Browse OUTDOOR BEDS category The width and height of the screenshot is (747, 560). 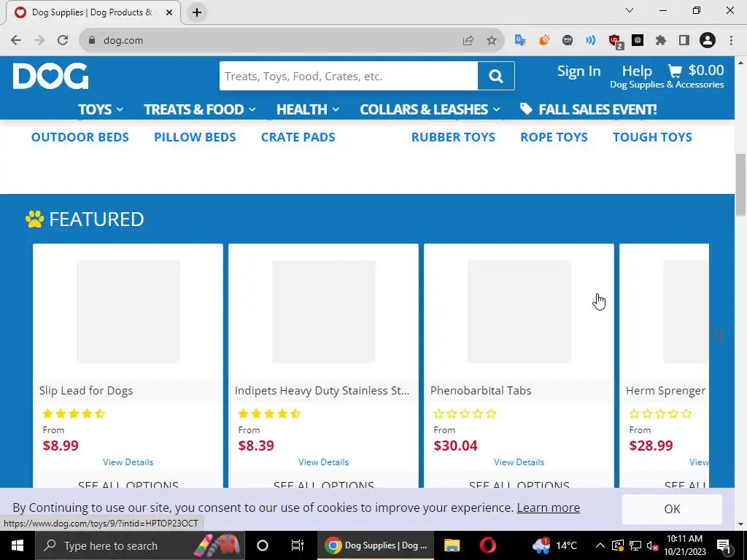80,137
